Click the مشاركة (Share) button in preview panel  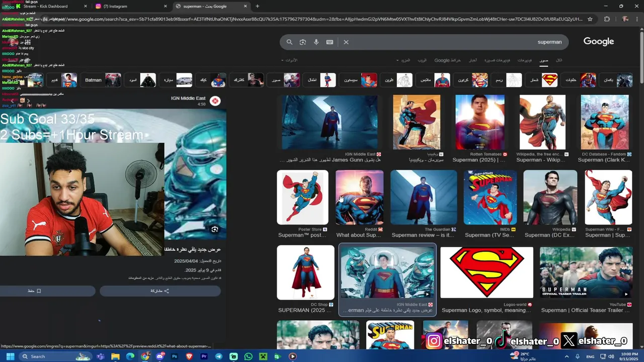(x=160, y=291)
